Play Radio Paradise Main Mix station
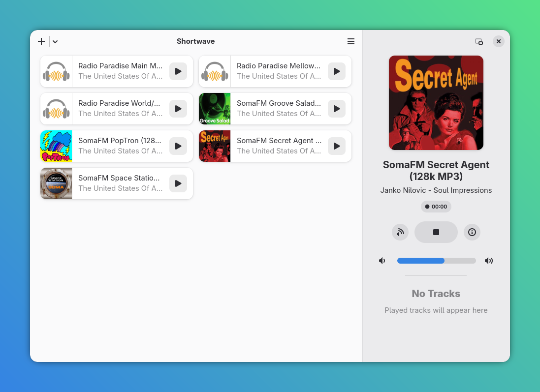Screen dimensions: 540x392 [x=178, y=71]
